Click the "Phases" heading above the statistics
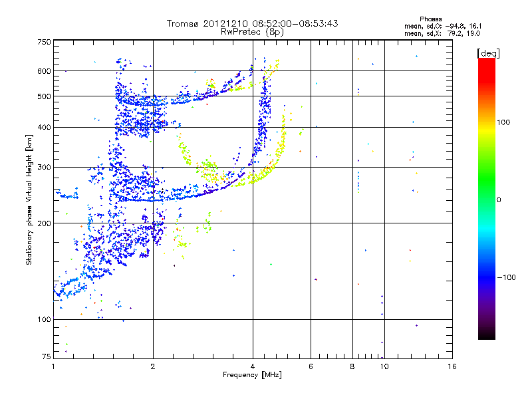532x399 pixels. (x=430, y=19)
